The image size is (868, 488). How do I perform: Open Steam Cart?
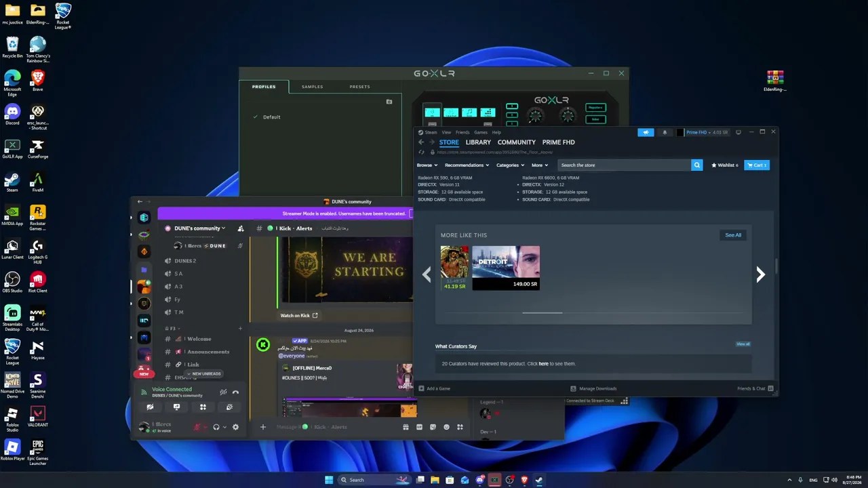pos(757,165)
